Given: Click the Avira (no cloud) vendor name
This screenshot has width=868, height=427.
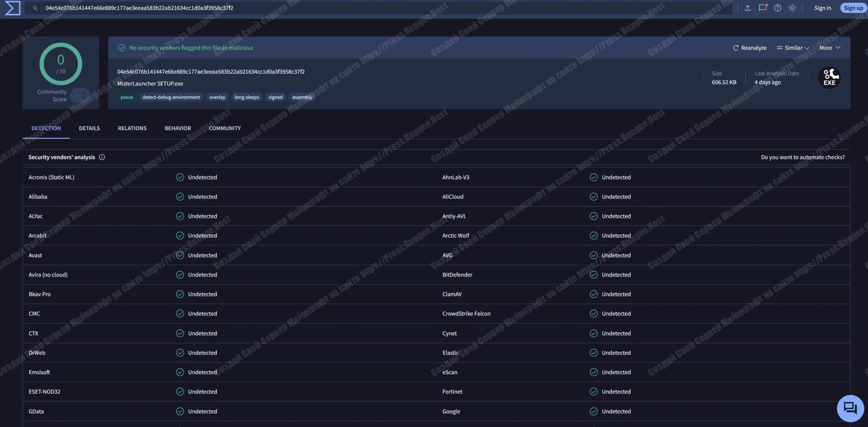Looking at the screenshot, I should [48, 275].
